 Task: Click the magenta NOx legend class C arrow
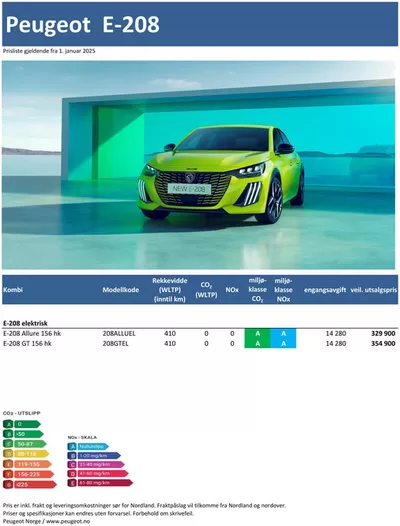tap(96, 465)
